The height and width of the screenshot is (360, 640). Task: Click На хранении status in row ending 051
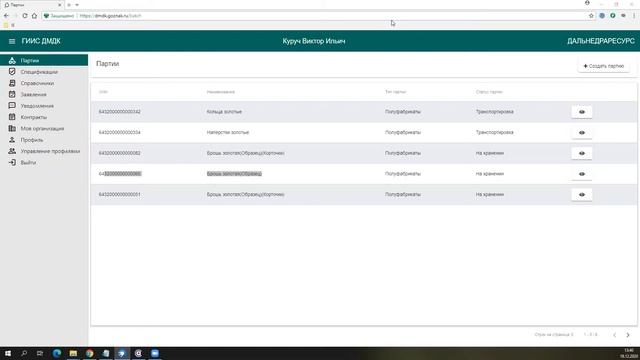(490, 195)
